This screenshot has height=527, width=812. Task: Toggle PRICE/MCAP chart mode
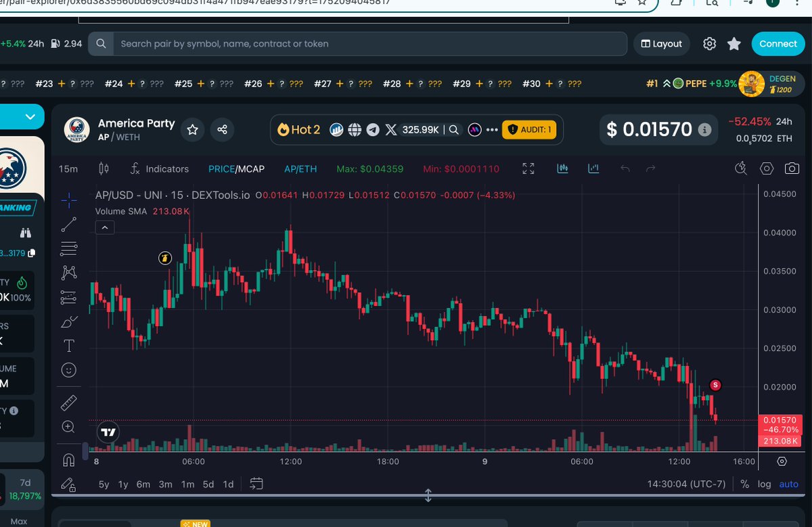(x=236, y=168)
